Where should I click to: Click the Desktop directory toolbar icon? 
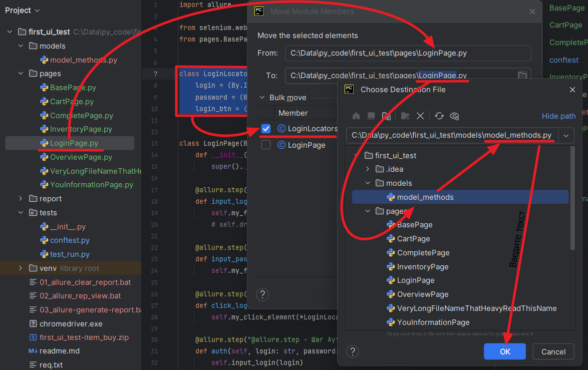(371, 116)
